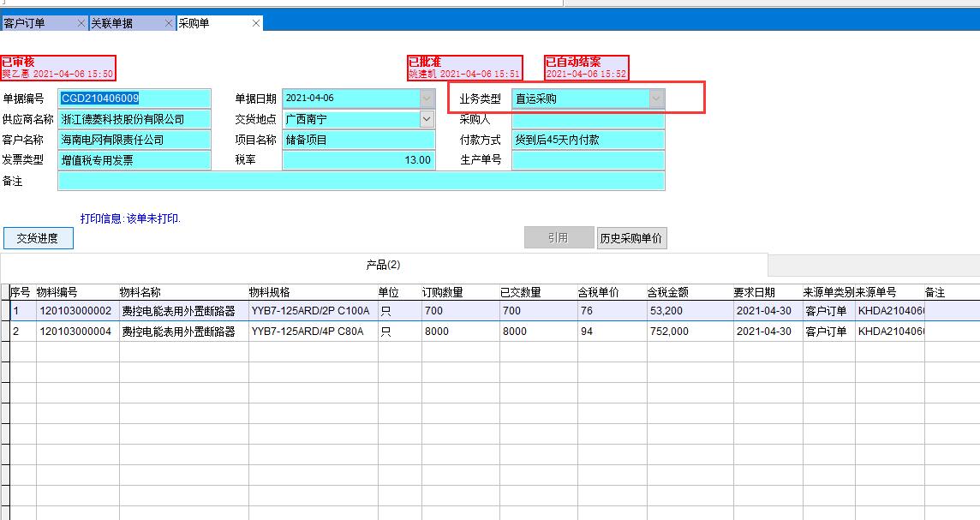Close the 关联单据 tab
Viewport: 980px width, 520px height.
169,23
